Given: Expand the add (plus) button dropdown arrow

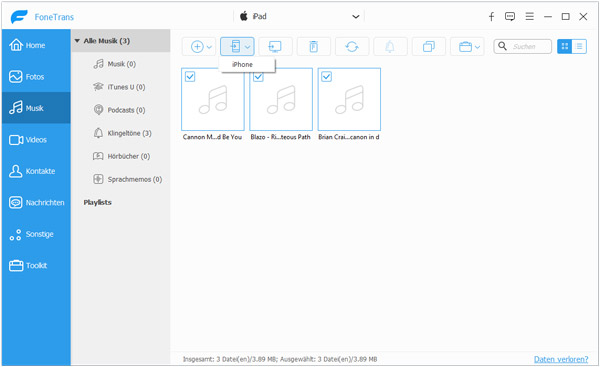Looking at the screenshot, I should (209, 47).
